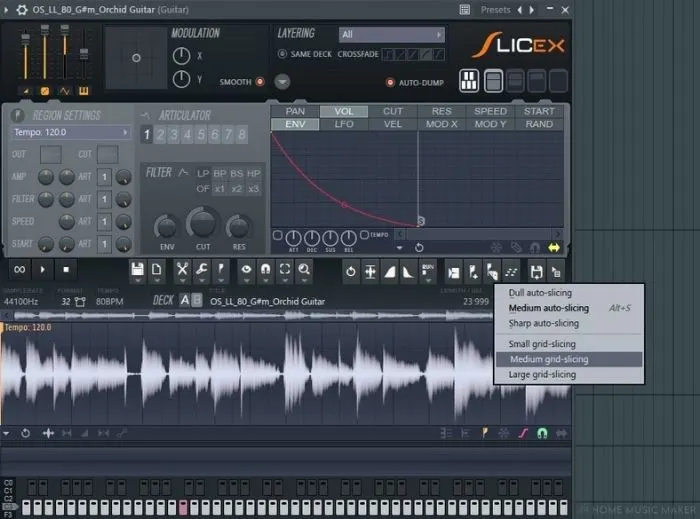The height and width of the screenshot is (519, 700).
Task: Switch to deck B
Action: click(196, 300)
